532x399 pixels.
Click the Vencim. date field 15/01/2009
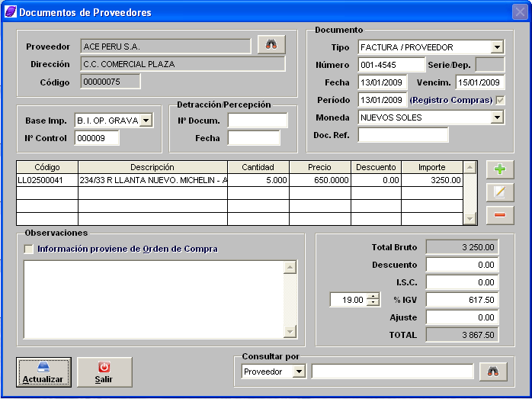click(479, 82)
